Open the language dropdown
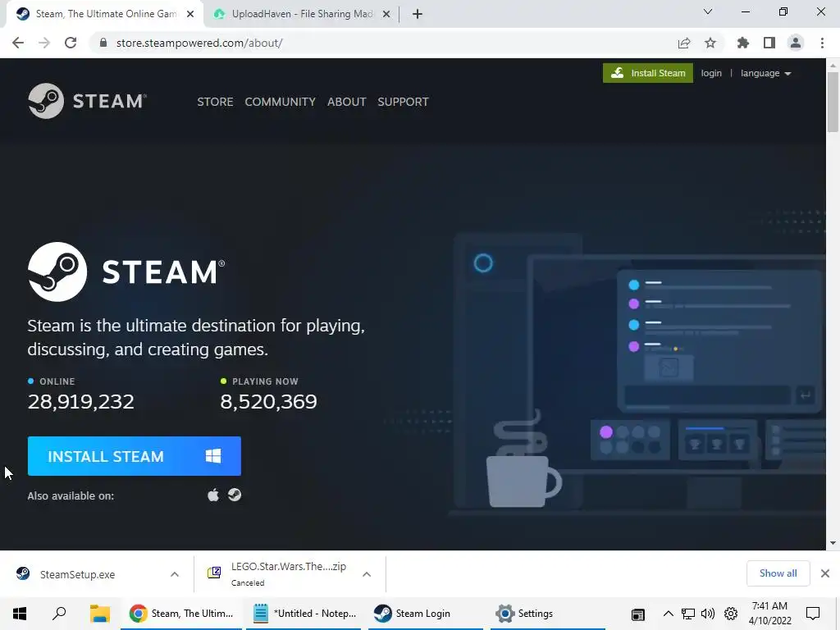The height and width of the screenshot is (630, 840). [765, 73]
